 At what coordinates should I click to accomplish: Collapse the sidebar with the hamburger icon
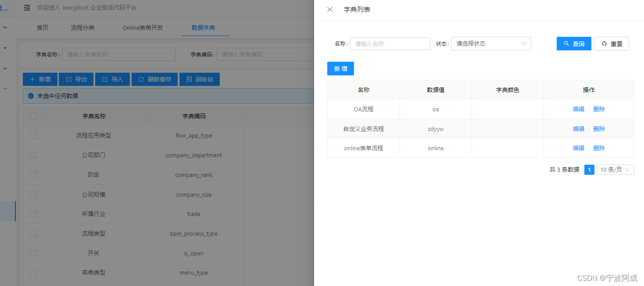(x=27, y=8)
